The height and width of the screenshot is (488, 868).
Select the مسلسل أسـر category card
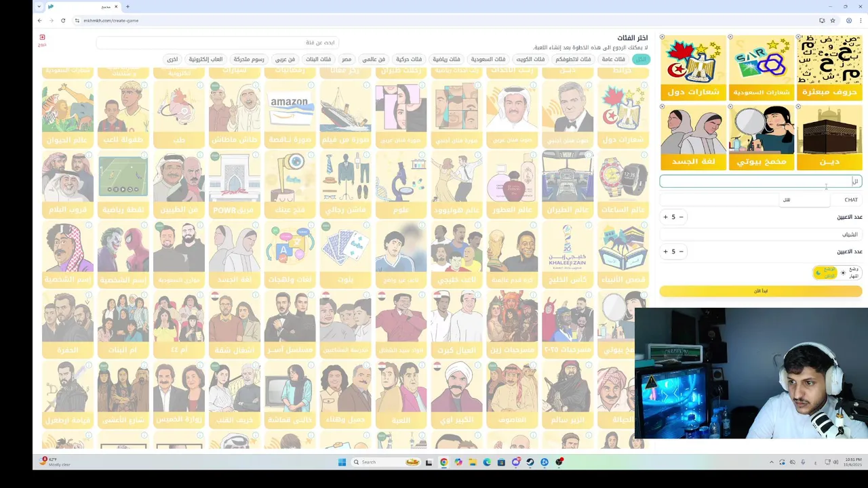click(x=290, y=323)
